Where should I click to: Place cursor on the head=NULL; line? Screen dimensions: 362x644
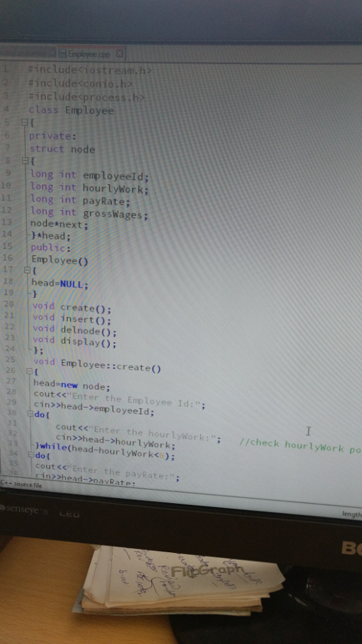click(60, 283)
